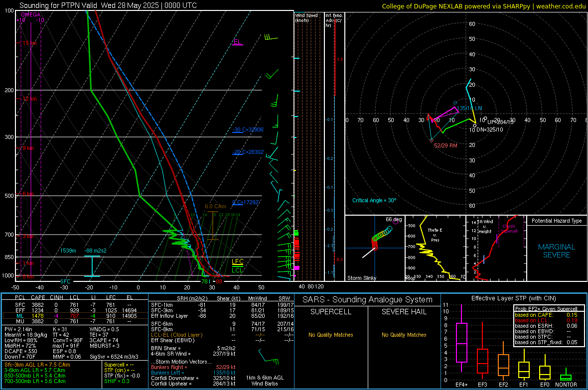Click the 'Bunkers Left = 135/10 kt' line

click(x=193, y=373)
